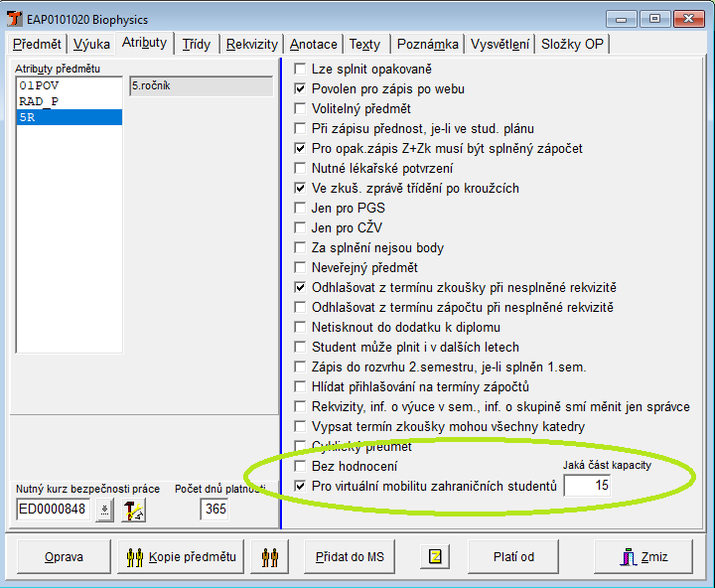Enable Lze splnit opakovaně checkbox
715x588 pixels.
(x=302, y=70)
